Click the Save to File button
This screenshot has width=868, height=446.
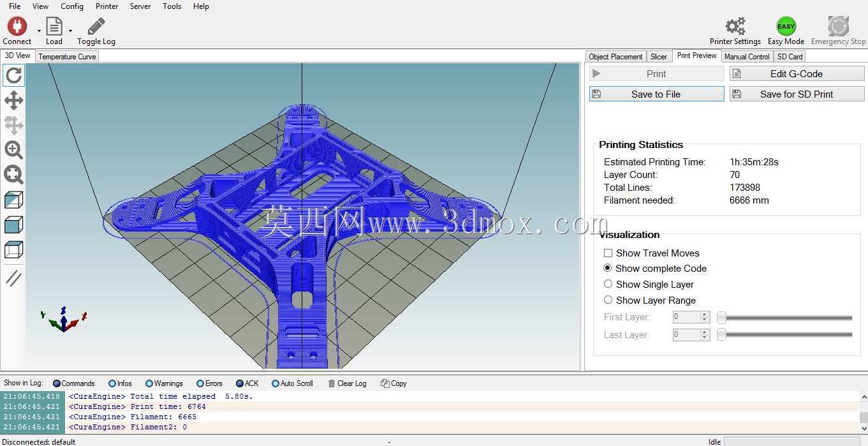656,94
